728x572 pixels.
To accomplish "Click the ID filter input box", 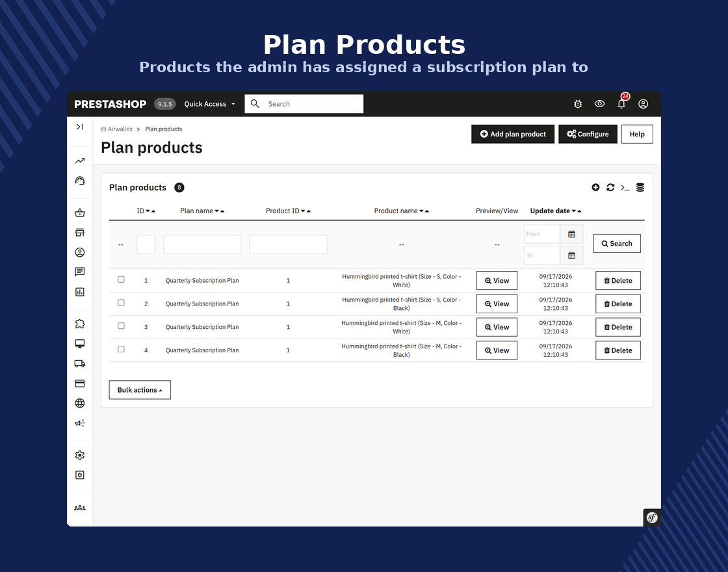I will click(x=146, y=244).
